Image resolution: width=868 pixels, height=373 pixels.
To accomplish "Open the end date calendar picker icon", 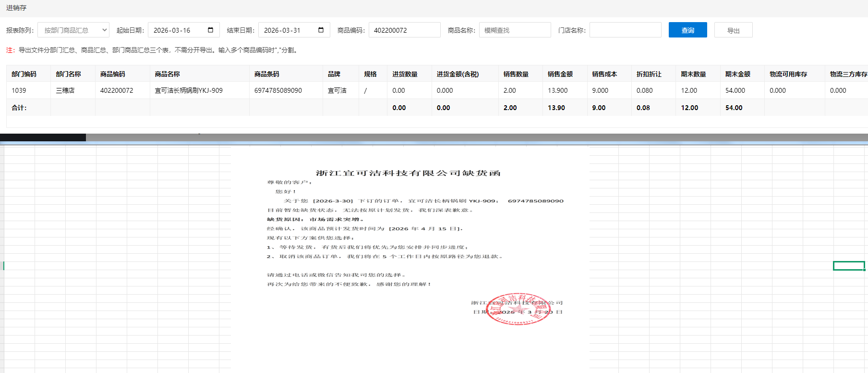I will [321, 30].
